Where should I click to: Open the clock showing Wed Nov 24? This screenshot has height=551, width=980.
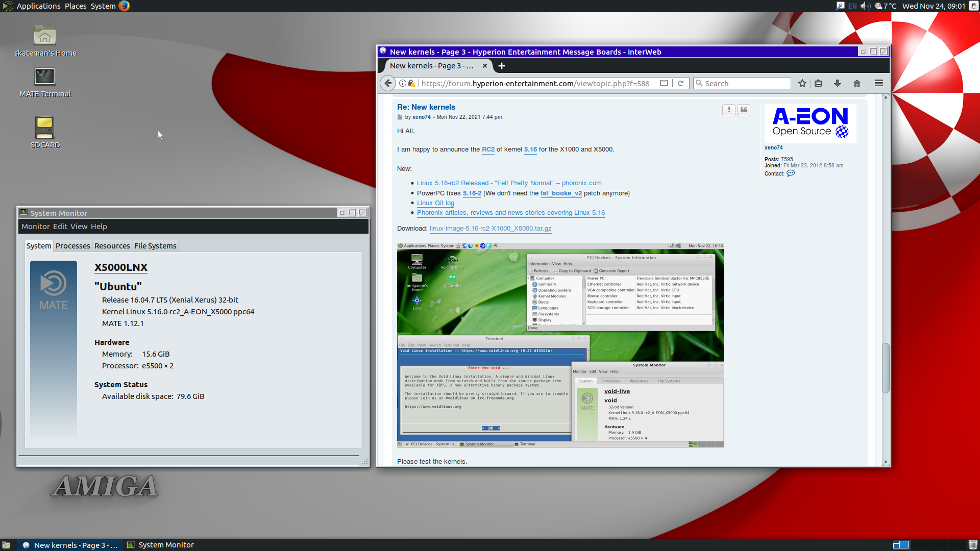pyautogui.click(x=934, y=6)
